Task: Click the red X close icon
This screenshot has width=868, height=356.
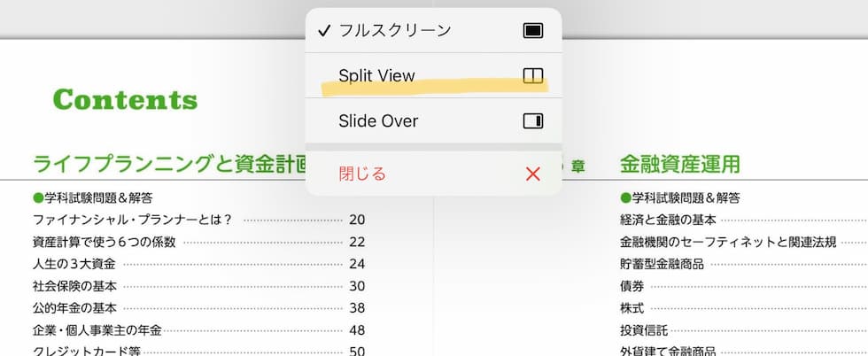Action: pos(532,174)
